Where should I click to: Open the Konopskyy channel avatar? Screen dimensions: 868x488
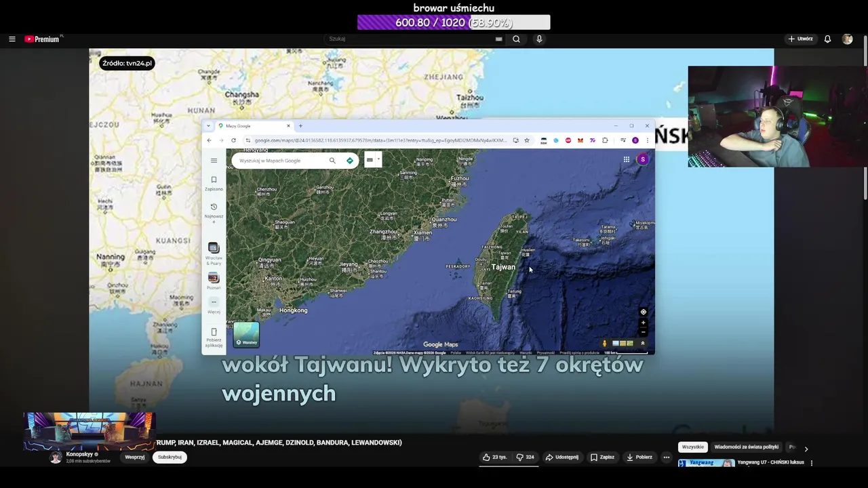[56, 457]
